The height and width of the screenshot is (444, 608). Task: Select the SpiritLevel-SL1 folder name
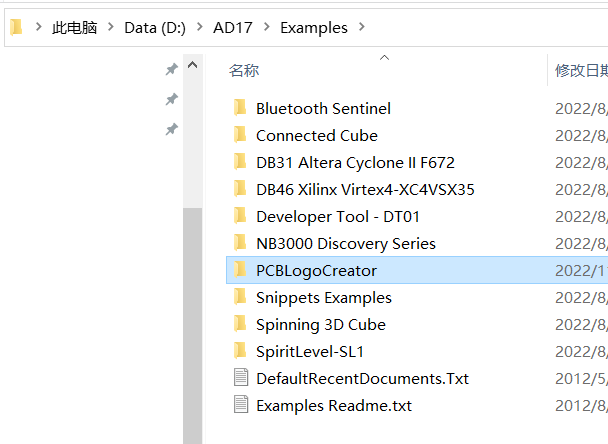pyautogui.click(x=310, y=352)
